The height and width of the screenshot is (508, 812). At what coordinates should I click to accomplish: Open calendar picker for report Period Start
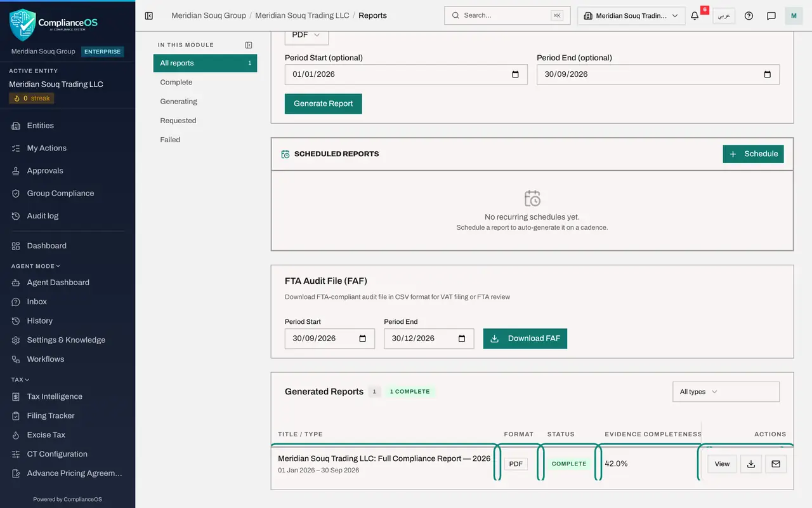coord(515,74)
